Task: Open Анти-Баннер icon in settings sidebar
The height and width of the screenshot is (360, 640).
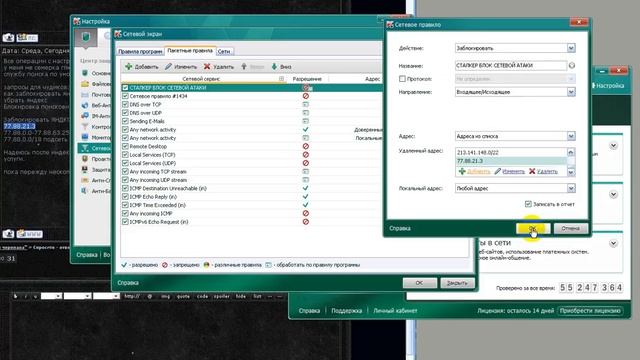Action: point(85,191)
